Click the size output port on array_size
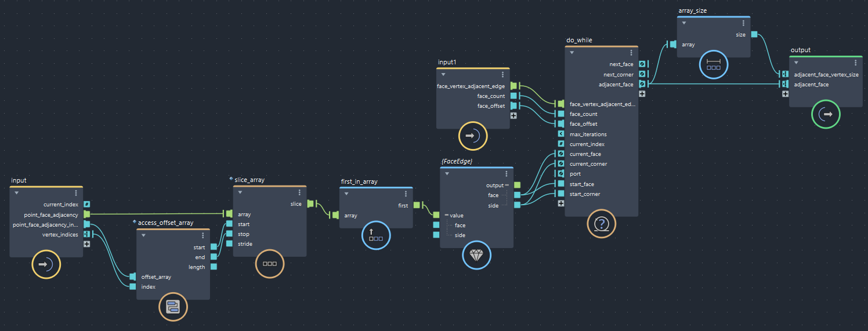 point(754,34)
